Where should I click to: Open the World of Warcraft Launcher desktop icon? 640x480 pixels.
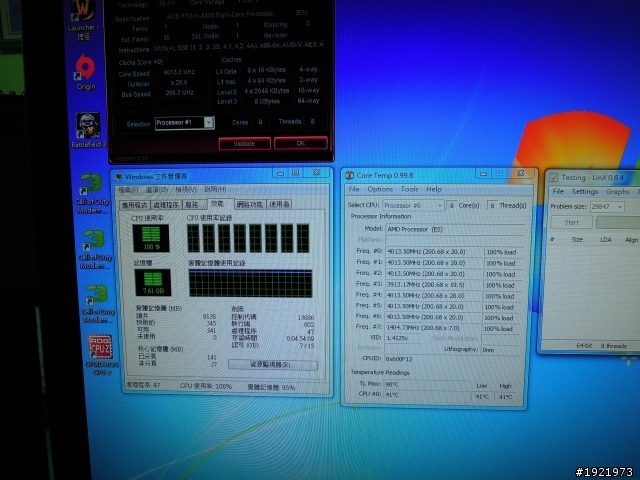pyautogui.click(x=84, y=20)
